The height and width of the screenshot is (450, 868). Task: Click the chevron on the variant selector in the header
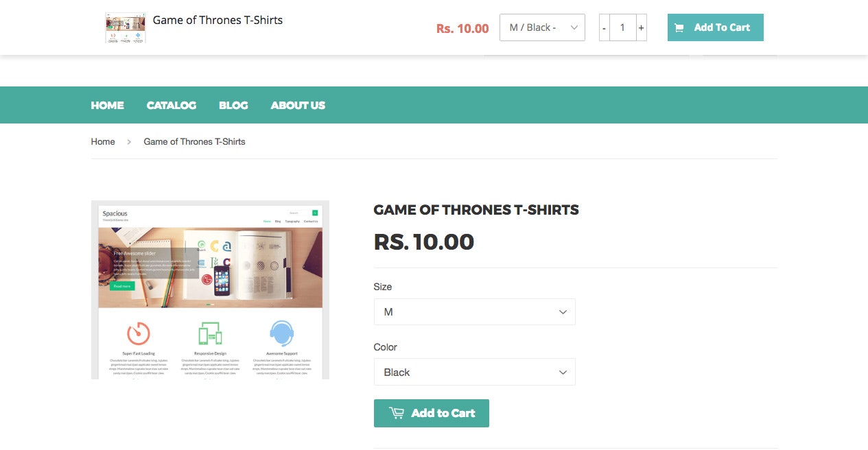[576, 27]
